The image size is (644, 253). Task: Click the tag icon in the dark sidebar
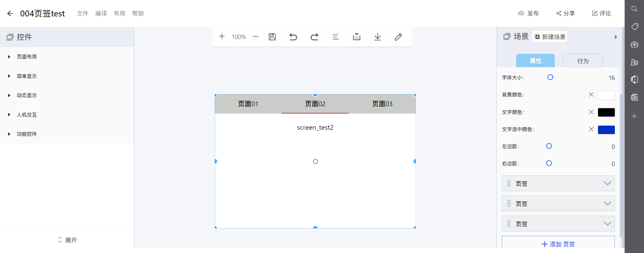[635, 27]
